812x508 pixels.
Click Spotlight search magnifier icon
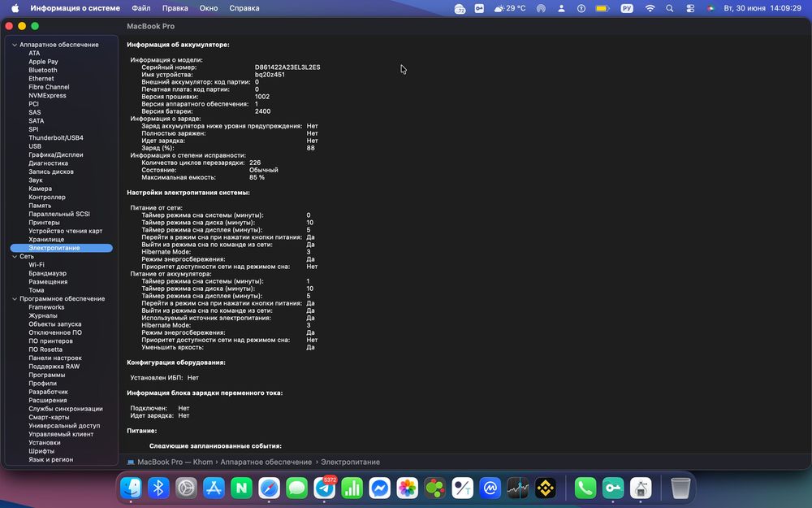click(x=670, y=8)
